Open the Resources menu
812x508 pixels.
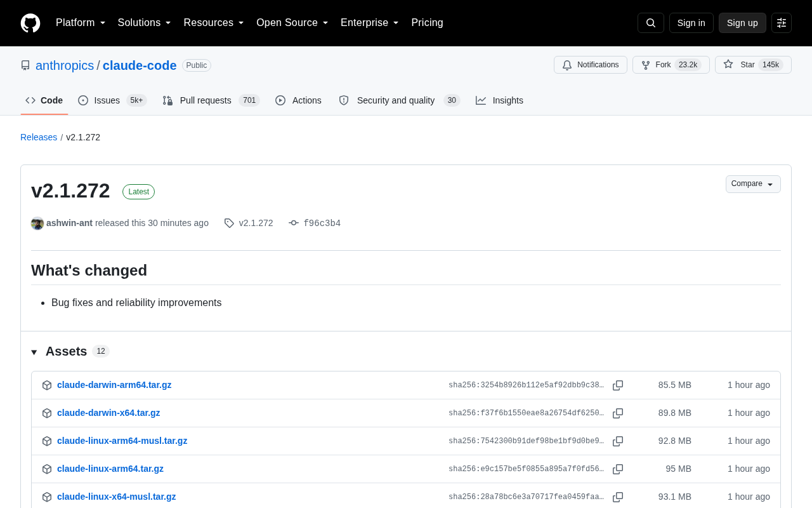coord(214,23)
